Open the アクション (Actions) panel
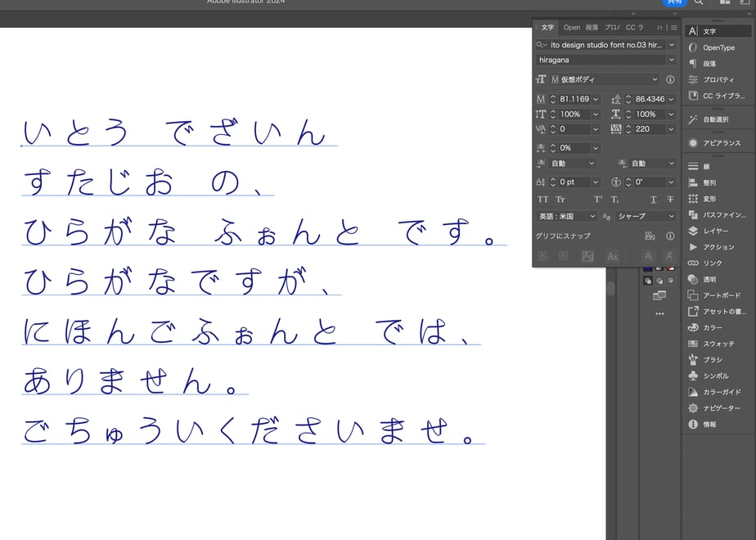The height and width of the screenshot is (540, 756). tap(718, 247)
